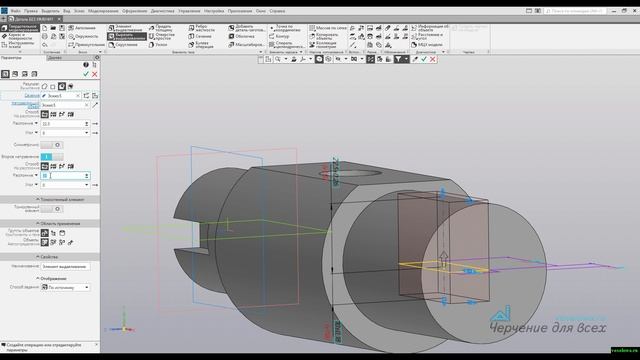This screenshot has width=640, height=360.
Task: Open the filter dropdown in view toolbar
Action: pyautogui.click(x=406, y=59)
